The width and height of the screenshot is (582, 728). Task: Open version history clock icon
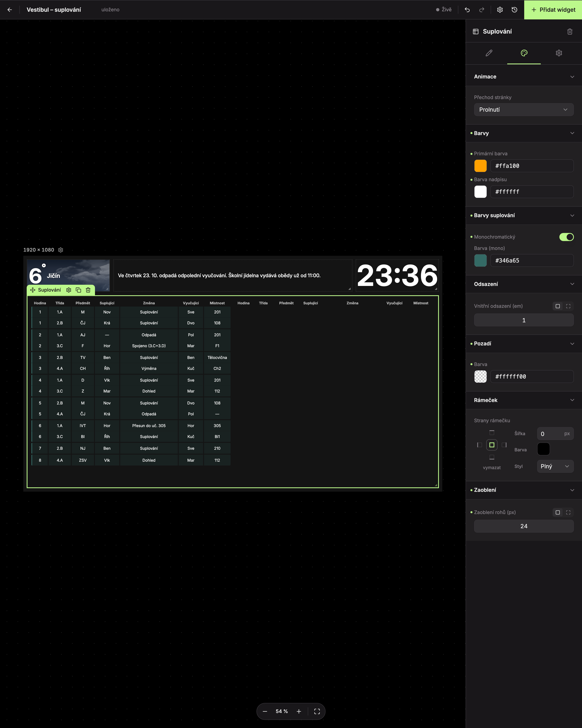coord(514,10)
